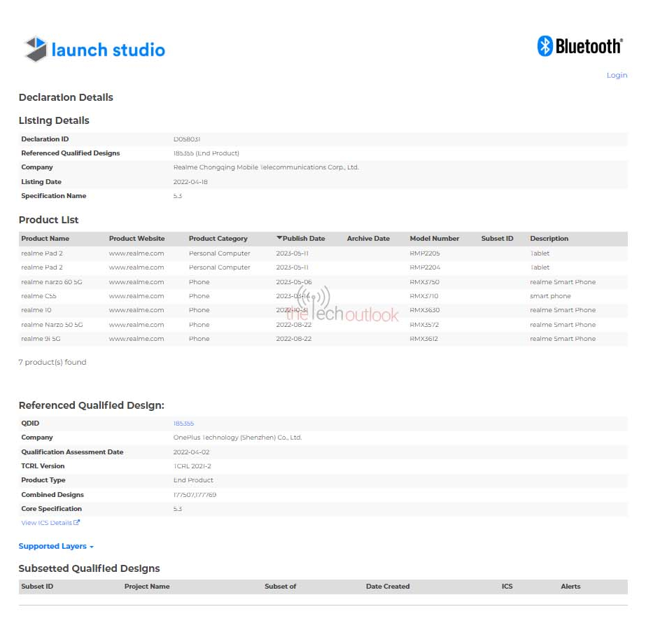667x644 pixels.
Task: Select 'realme Narzo 50 5G' product name
Action: (52, 325)
